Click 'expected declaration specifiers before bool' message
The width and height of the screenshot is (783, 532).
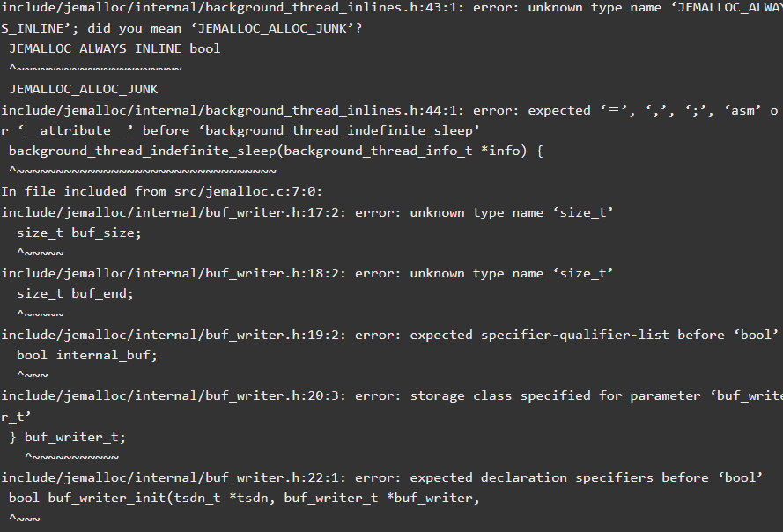tap(587, 477)
